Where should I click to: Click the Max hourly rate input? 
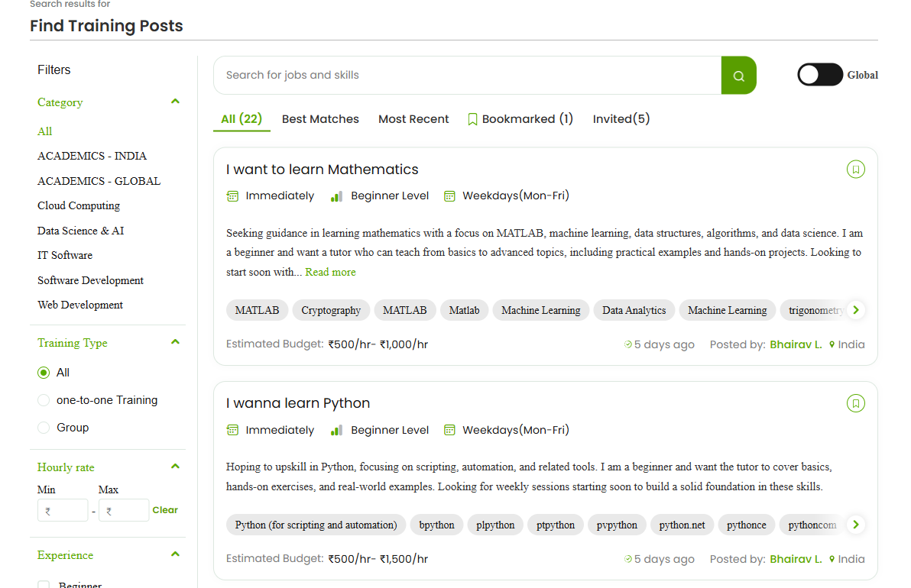point(124,511)
